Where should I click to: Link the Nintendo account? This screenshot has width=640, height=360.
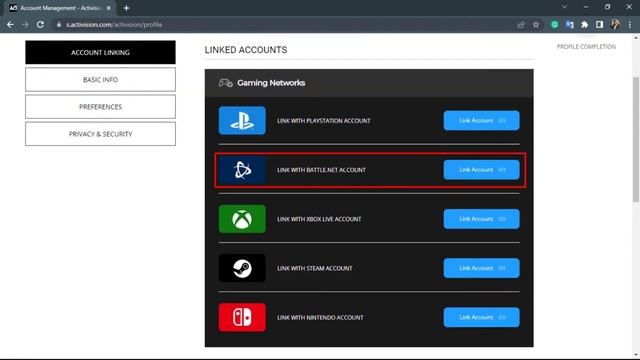(482, 317)
